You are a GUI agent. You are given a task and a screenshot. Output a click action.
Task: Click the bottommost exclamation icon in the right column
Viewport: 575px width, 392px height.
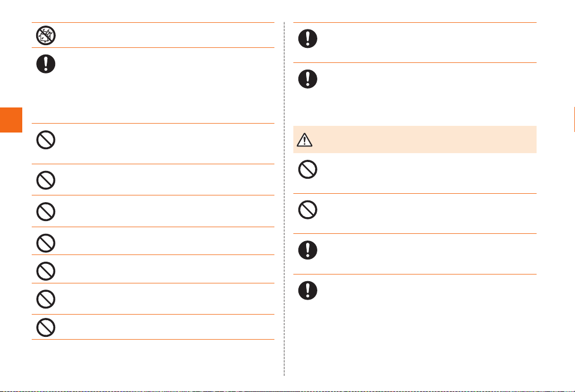coord(308,291)
